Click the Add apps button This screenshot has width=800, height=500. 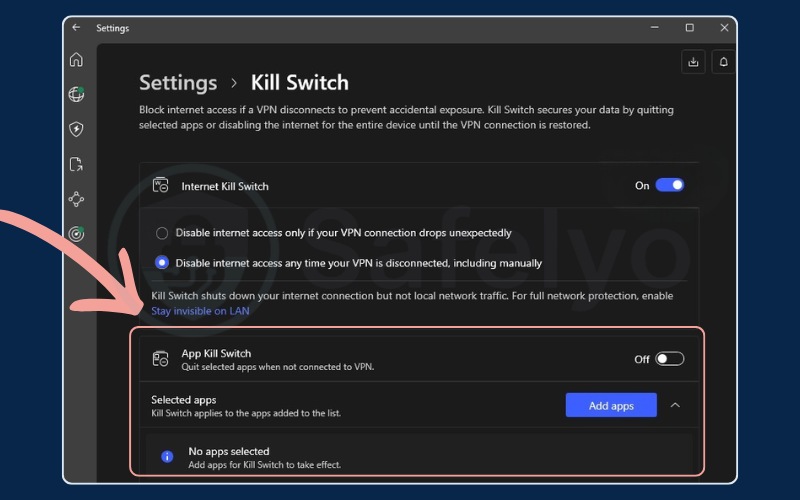coord(611,405)
